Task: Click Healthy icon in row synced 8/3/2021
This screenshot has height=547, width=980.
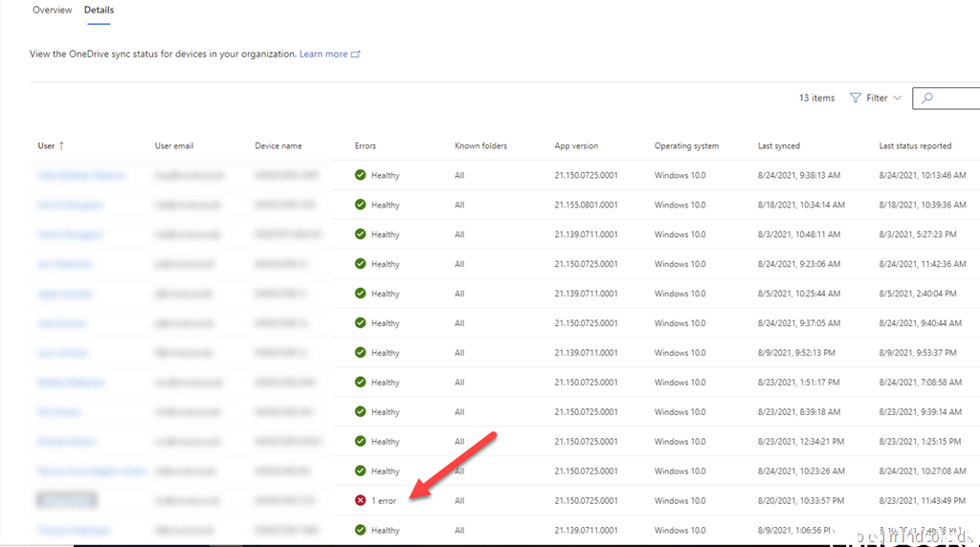Action: click(361, 234)
